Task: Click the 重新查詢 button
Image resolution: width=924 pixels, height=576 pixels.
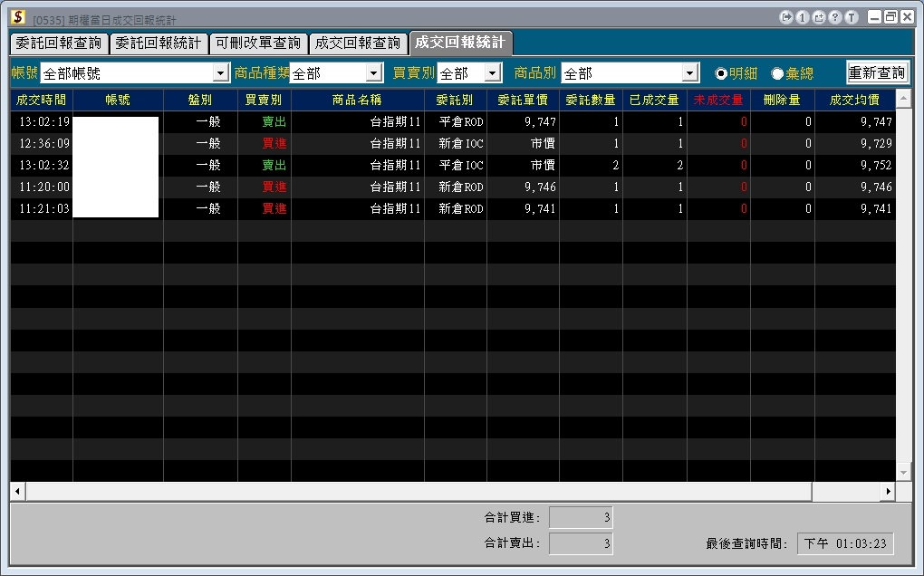Action: (877, 72)
